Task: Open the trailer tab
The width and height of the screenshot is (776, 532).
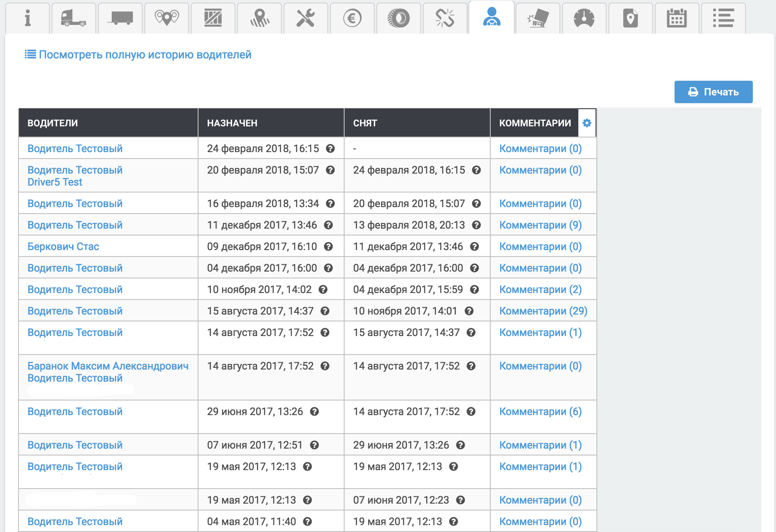Action: click(x=120, y=18)
